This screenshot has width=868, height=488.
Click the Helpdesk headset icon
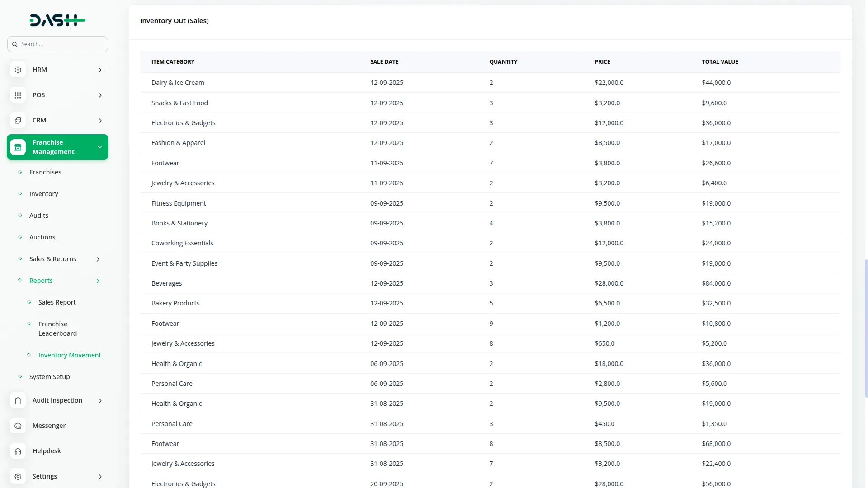pyautogui.click(x=18, y=451)
